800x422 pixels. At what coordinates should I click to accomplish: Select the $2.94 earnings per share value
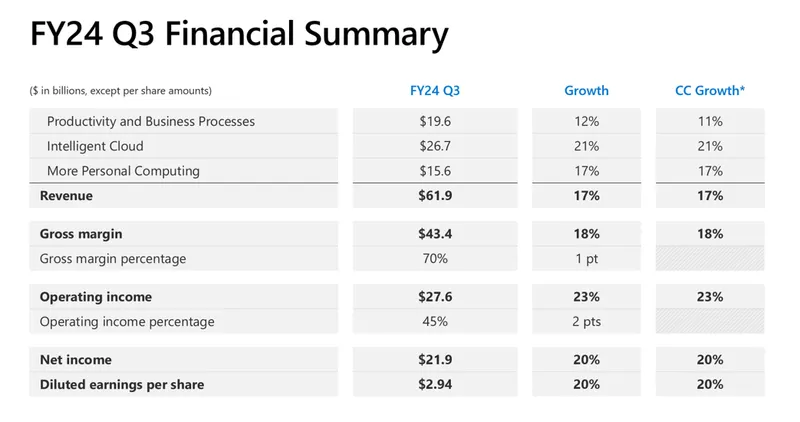(434, 384)
